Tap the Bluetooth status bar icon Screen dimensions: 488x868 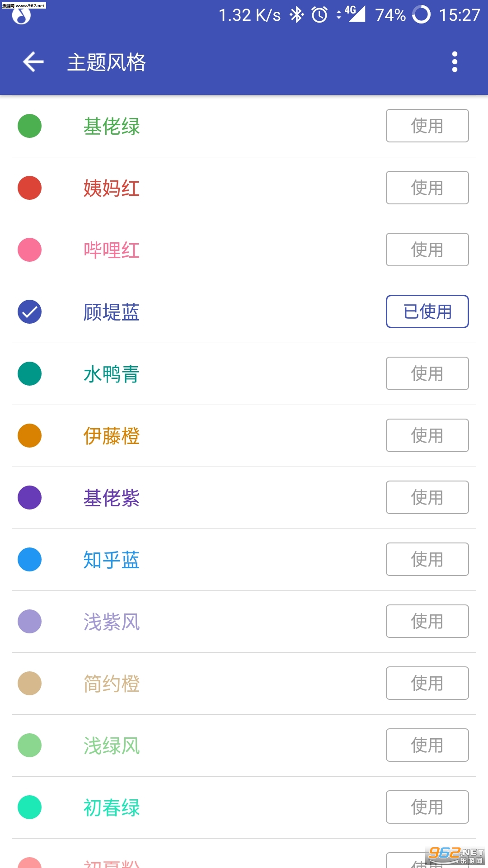click(x=296, y=15)
